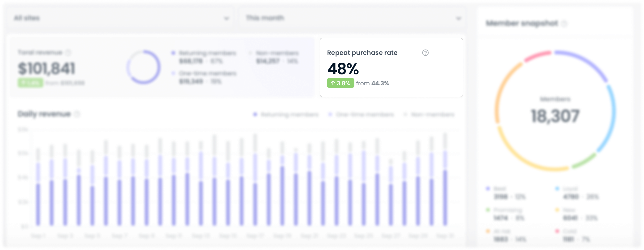Click the Non-members legend marker
644x250 pixels.
click(x=250, y=53)
